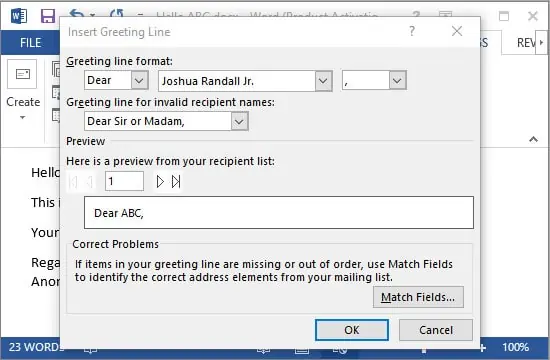
Task: Click the Create envelope icon
Action: tap(22, 74)
